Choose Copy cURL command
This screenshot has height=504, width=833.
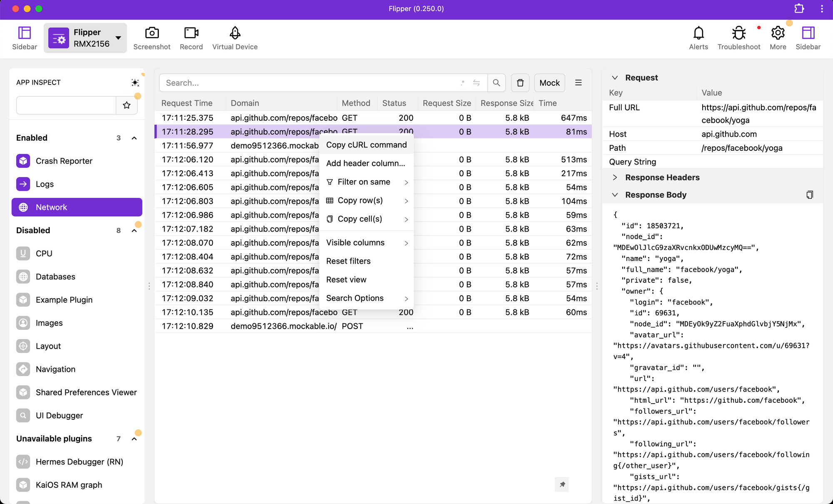(x=367, y=145)
